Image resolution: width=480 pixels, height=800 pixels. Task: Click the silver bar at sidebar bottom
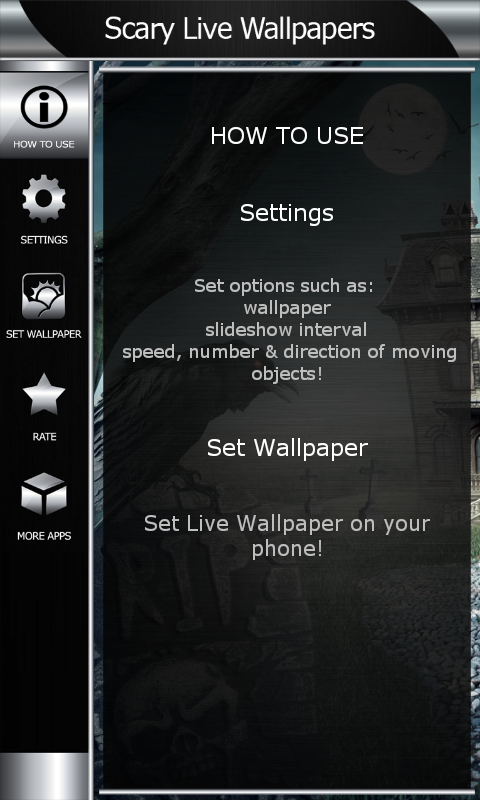[44, 776]
